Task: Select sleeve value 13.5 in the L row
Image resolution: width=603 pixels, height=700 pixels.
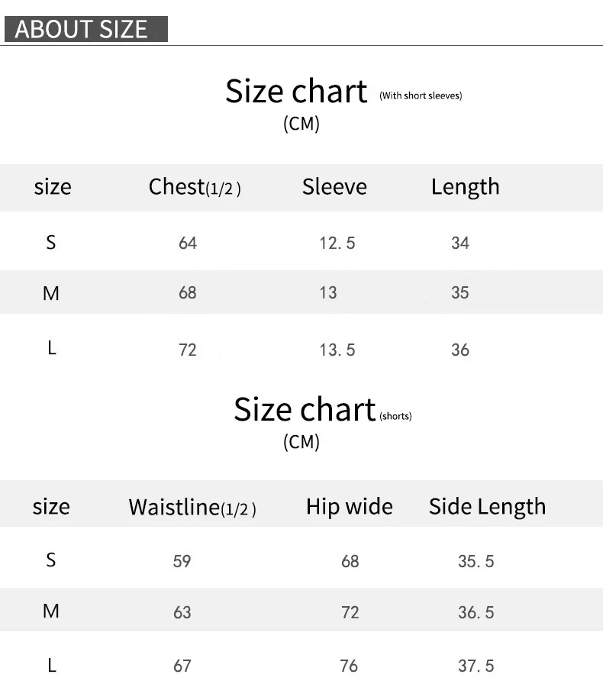Action: [337, 350]
